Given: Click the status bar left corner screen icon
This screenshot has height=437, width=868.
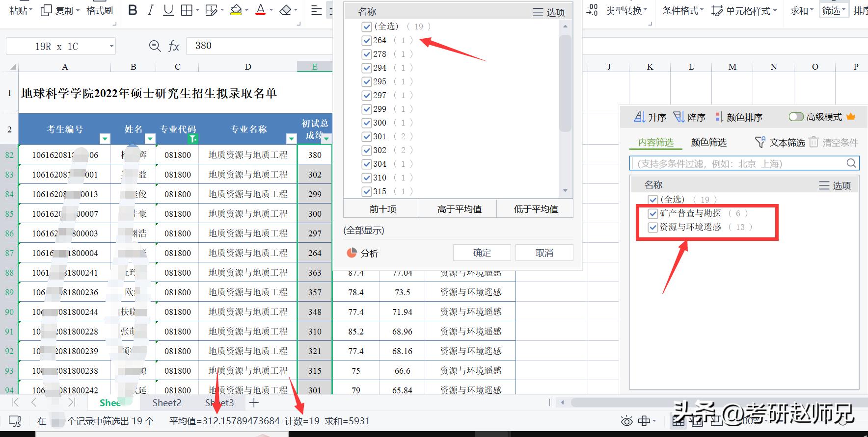Looking at the screenshot, I should [x=15, y=421].
